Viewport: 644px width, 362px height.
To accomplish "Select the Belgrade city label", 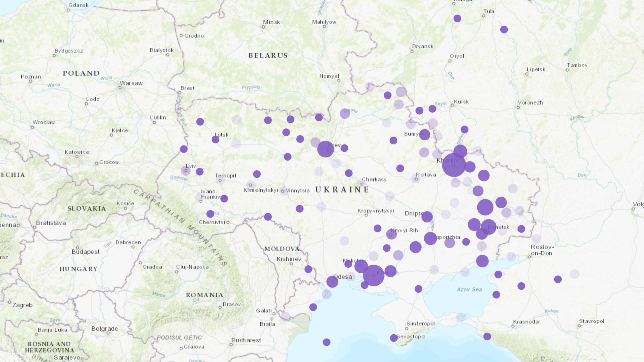I will click(105, 329).
